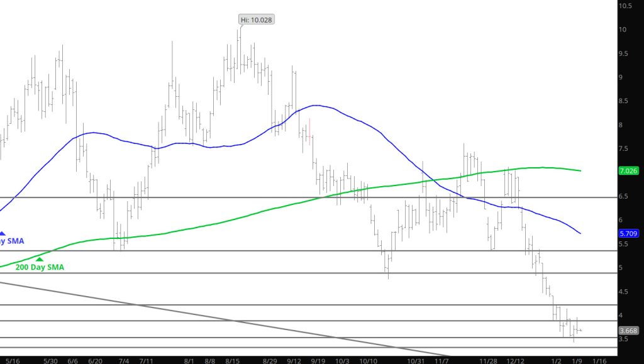Select the green 7.026 price tag

[629, 170]
